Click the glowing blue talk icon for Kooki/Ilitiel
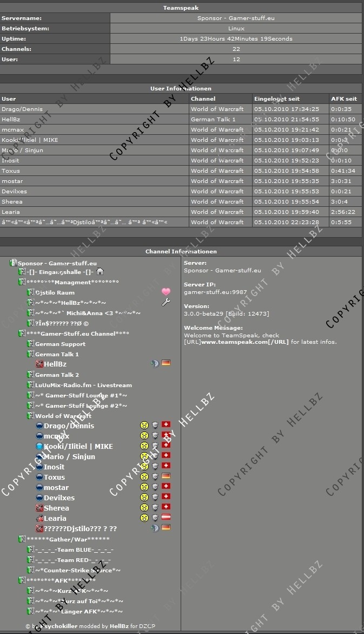The width and height of the screenshot is (364, 634). pos(39,446)
